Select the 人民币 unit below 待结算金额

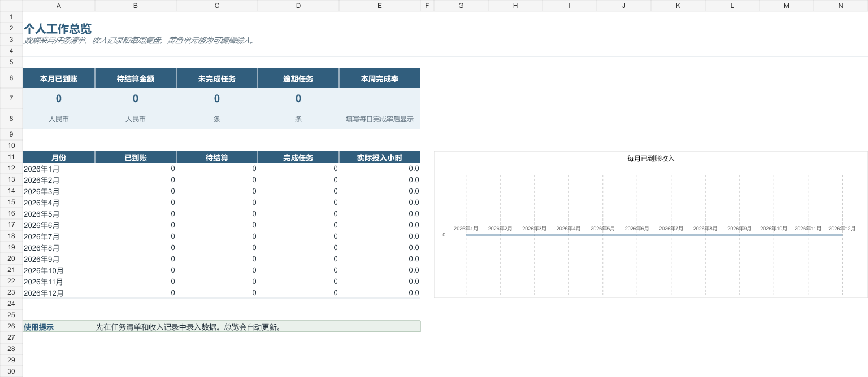(x=136, y=119)
